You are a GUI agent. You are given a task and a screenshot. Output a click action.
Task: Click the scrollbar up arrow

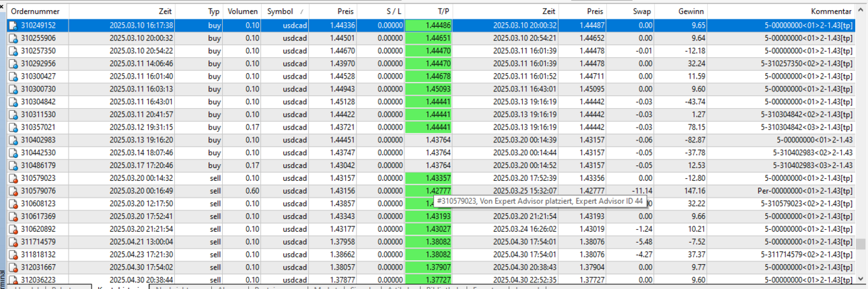[x=861, y=11]
